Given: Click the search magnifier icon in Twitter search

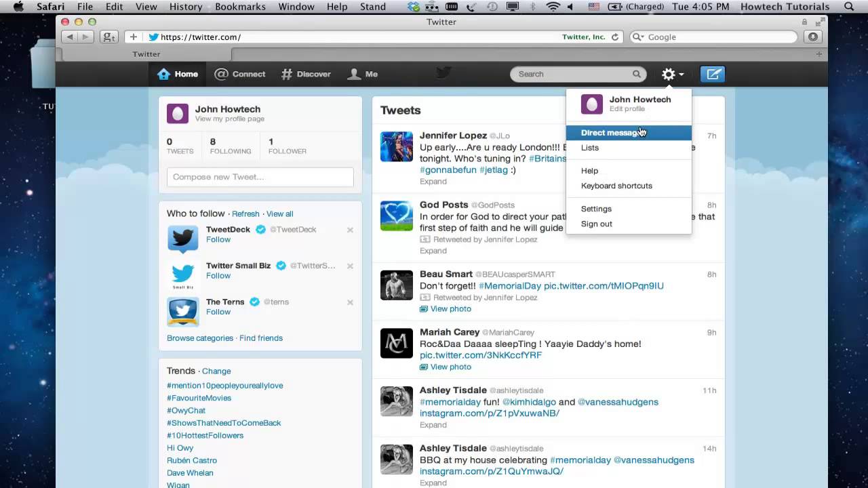Looking at the screenshot, I should click(636, 74).
